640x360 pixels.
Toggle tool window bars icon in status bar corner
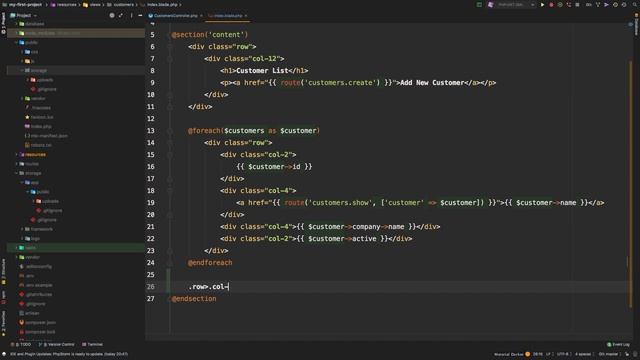point(4,354)
